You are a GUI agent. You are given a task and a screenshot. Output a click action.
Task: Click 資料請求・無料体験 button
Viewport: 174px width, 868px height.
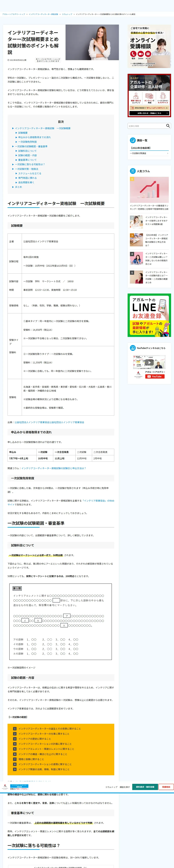(x=145, y=787)
